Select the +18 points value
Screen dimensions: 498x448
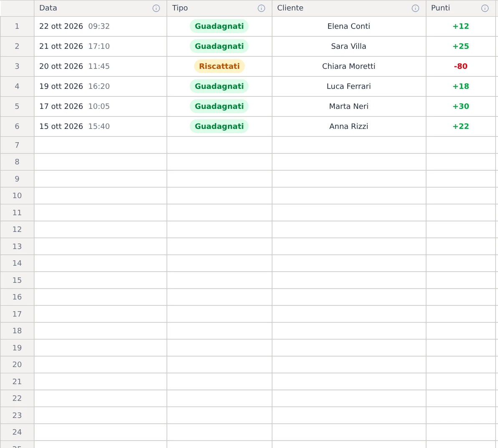pos(460,86)
